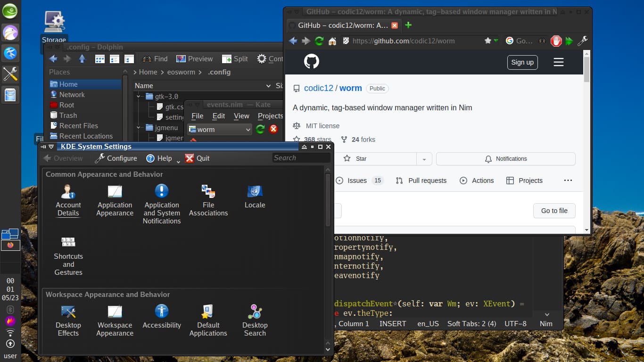Click Preview in Dolphin toolbar
644x362 pixels.
point(194,59)
